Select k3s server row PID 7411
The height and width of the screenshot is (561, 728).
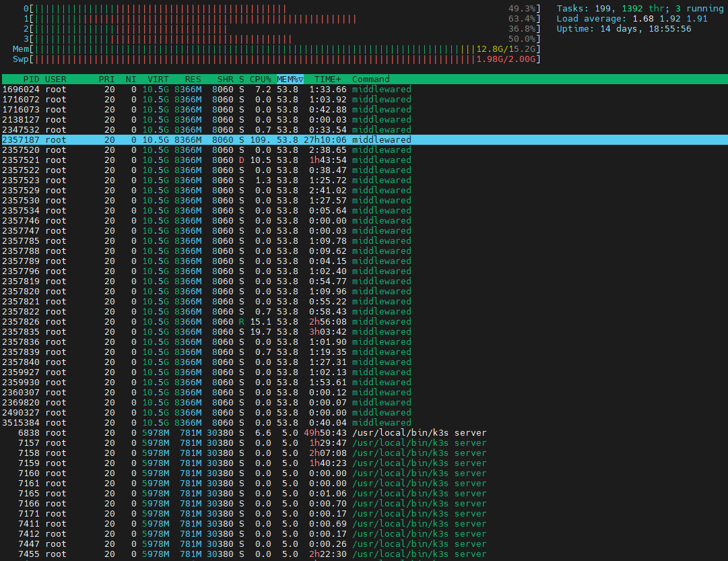[364, 524]
